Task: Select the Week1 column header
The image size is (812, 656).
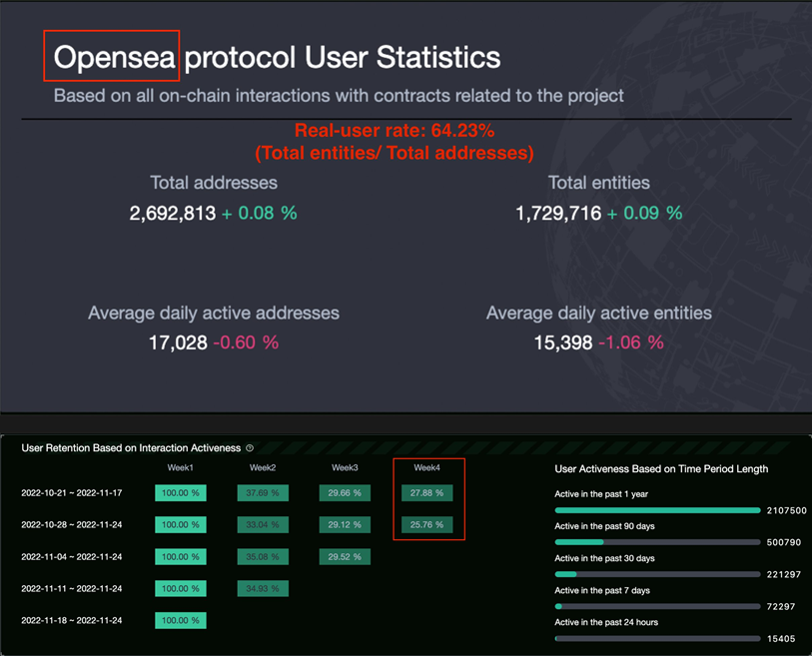Action: 180,467
